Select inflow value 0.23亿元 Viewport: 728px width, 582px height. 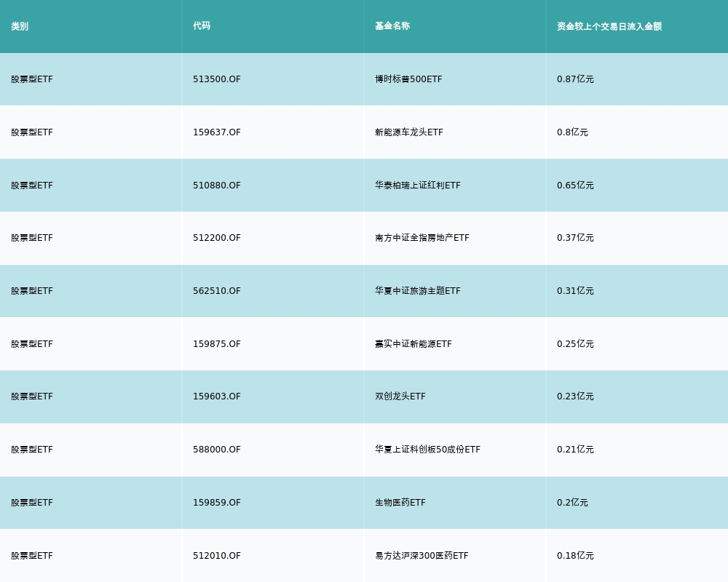575,396
